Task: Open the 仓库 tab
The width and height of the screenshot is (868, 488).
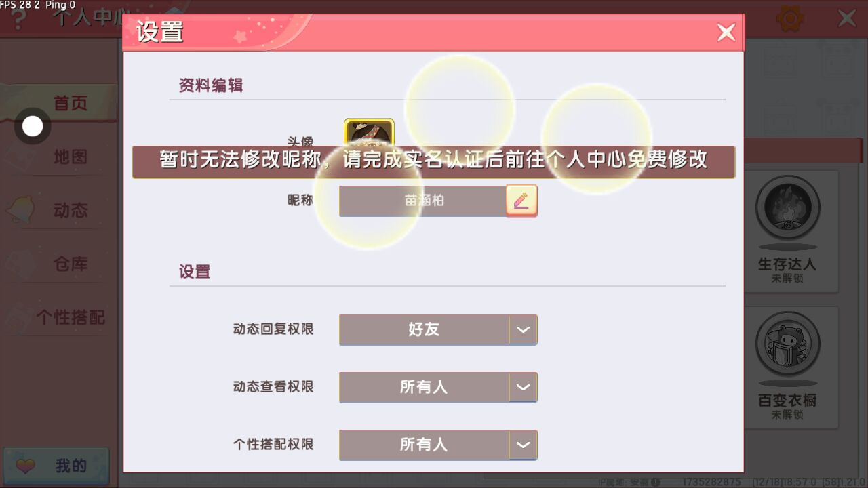Action: (x=71, y=264)
